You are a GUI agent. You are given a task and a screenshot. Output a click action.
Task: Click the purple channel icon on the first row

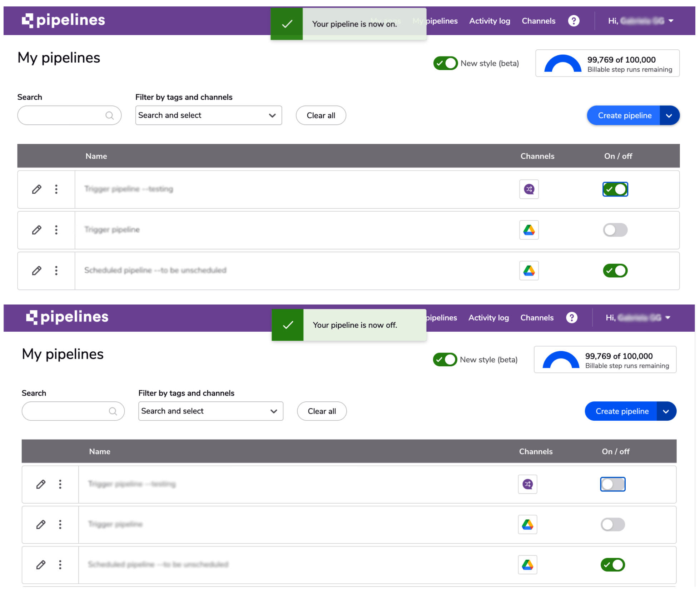pyautogui.click(x=529, y=189)
